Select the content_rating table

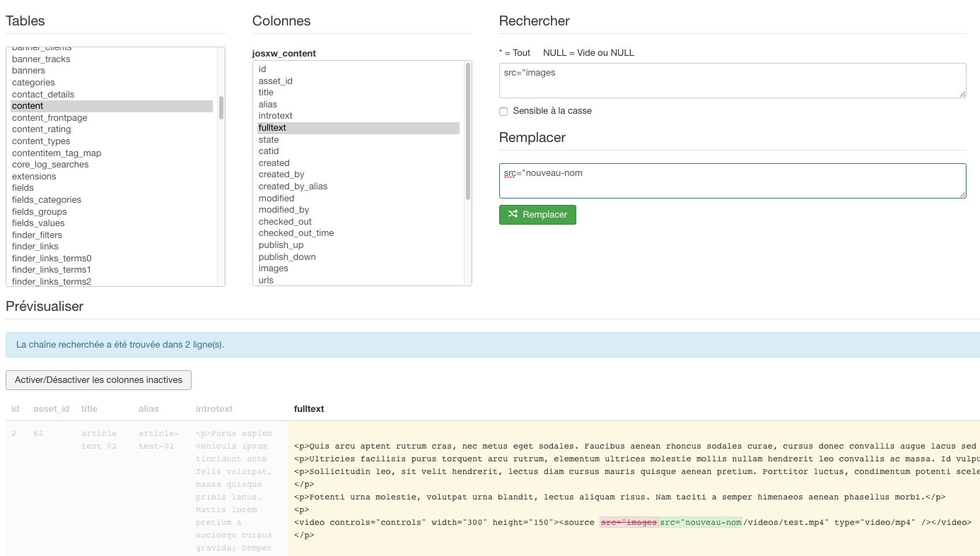coord(112,129)
